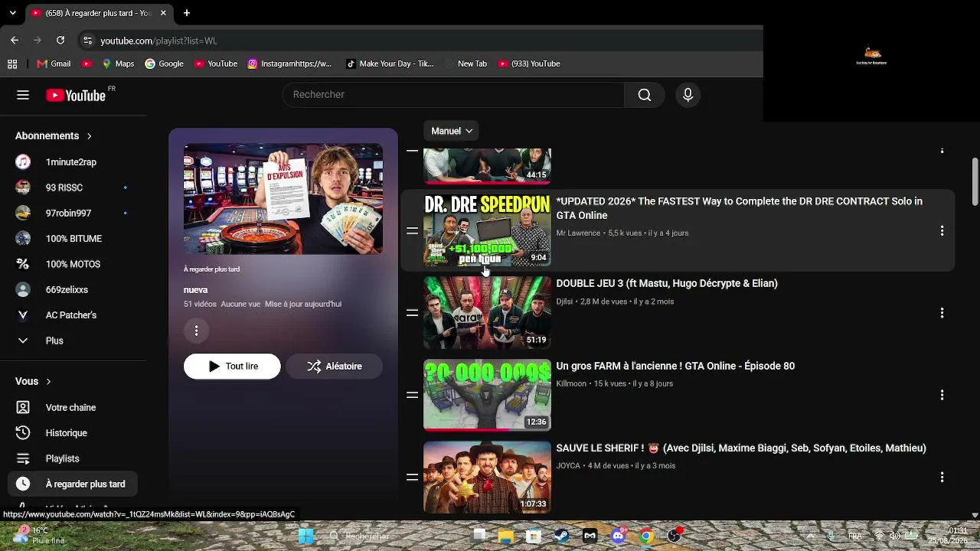Viewport: 980px width, 551px height.
Task: Click in the Rechercher search field
Action: coord(453,95)
